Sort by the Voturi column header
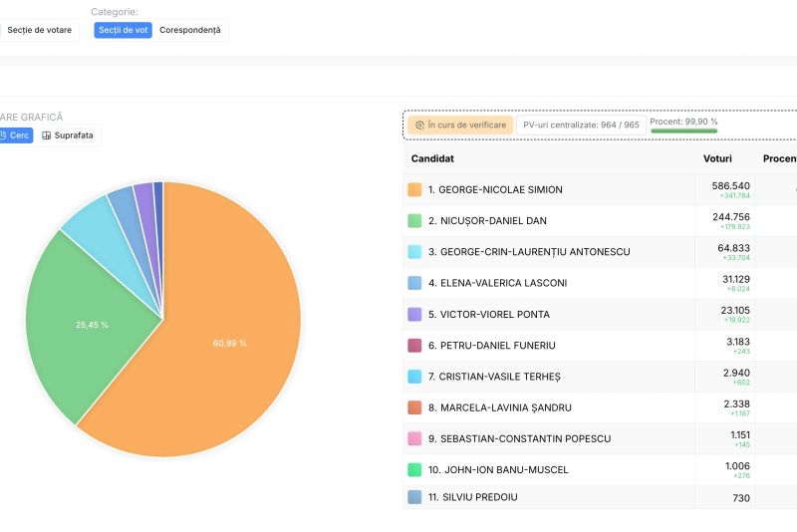Viewport: 797px width, 532px height. click(716, 158)
